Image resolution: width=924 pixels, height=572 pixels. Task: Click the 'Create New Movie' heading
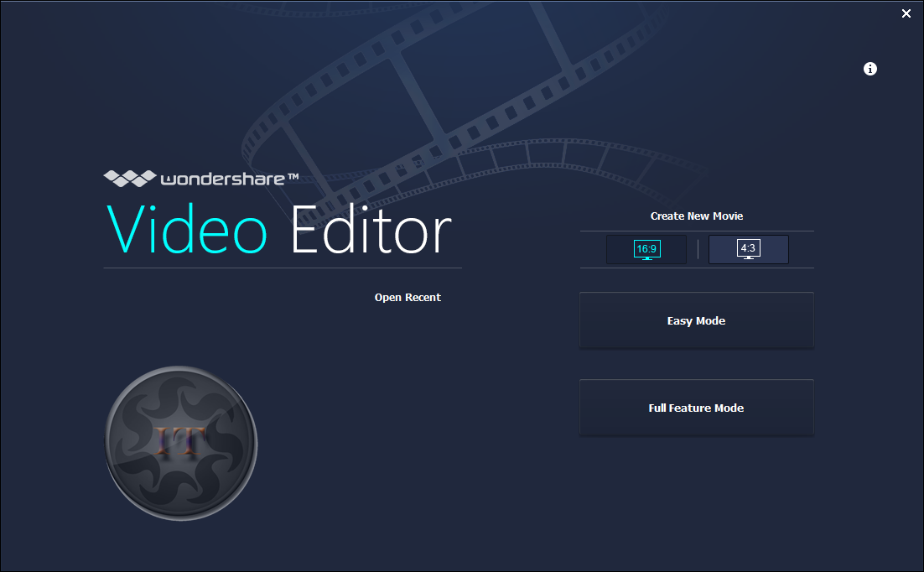click(x=697, y=216)
